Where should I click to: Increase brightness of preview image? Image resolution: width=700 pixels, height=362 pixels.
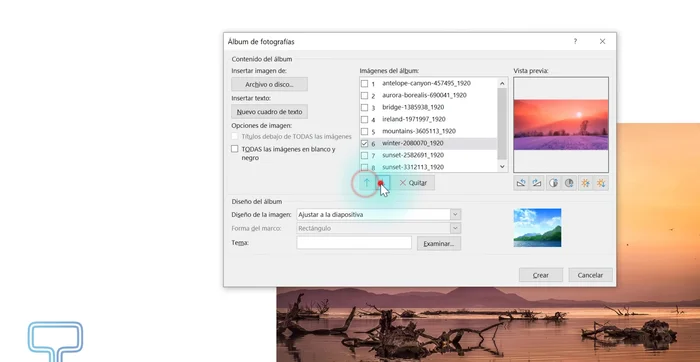coord(586,183)
